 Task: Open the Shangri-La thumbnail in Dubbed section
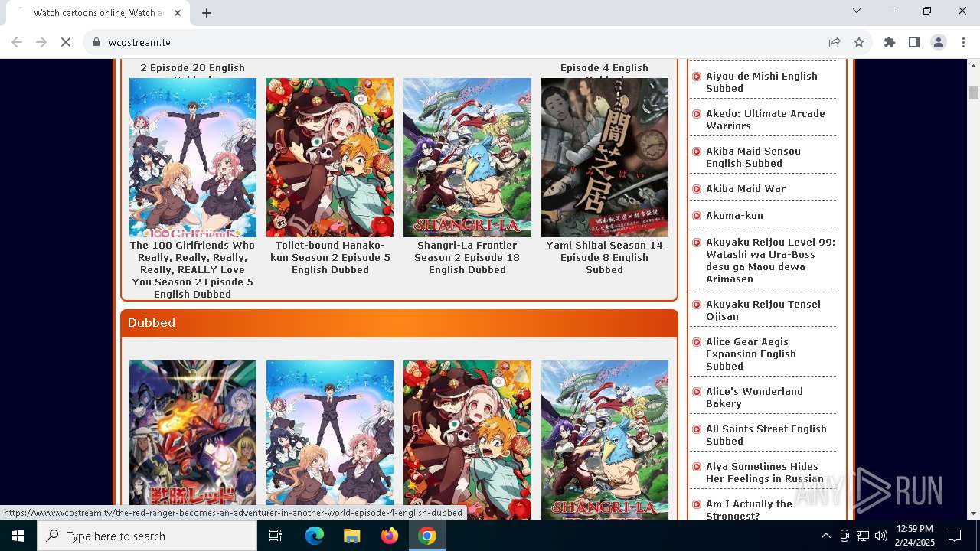[x=605, y=440]
